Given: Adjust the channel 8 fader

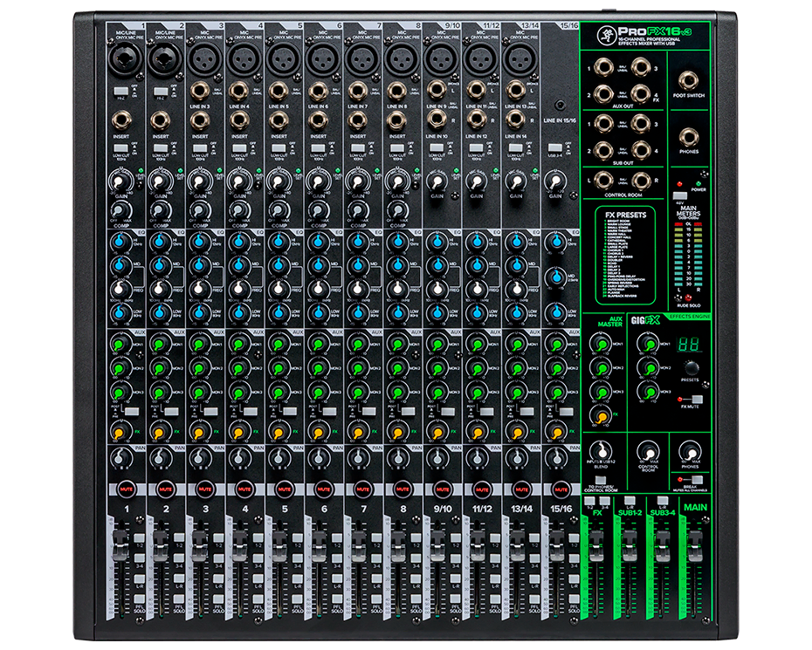Looking at the screenshot, I should click(397, 546).
